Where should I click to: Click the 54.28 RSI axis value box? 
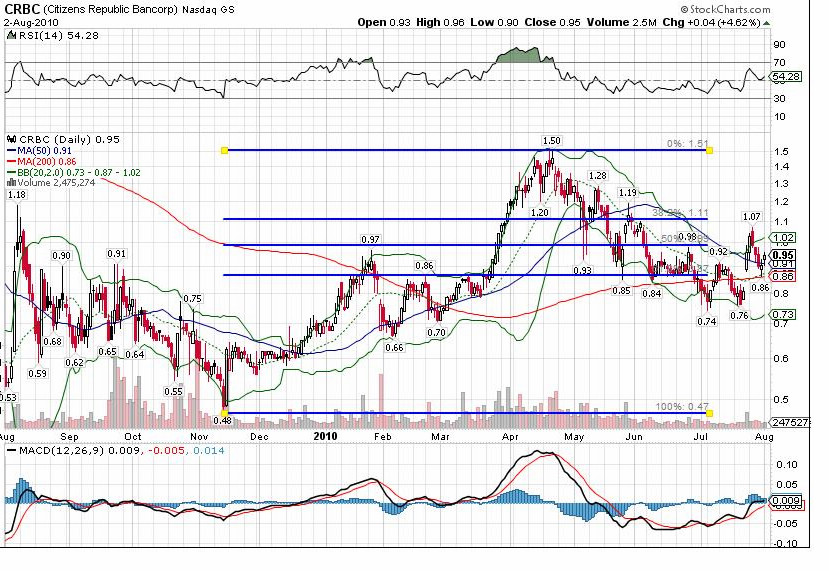click(786, 77)
